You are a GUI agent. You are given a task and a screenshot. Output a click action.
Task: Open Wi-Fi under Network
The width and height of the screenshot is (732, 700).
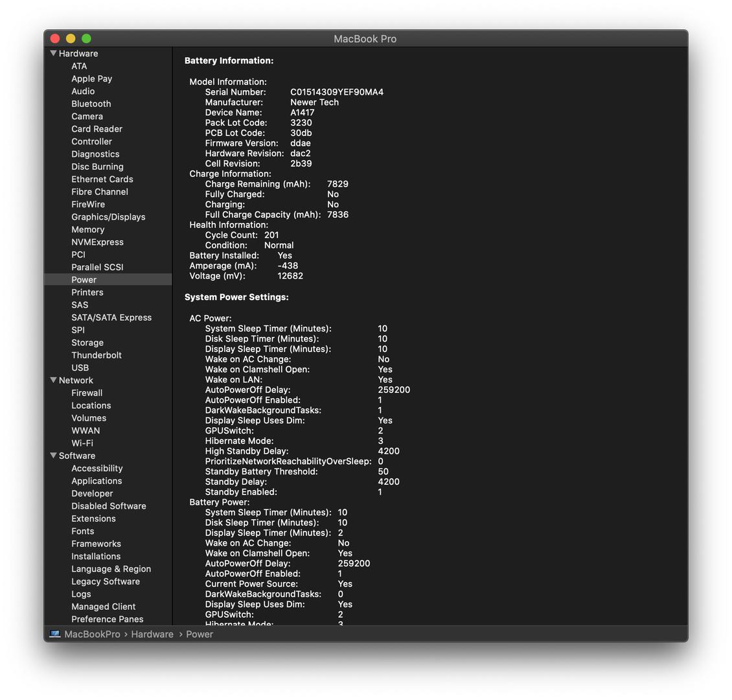(82, 443)
